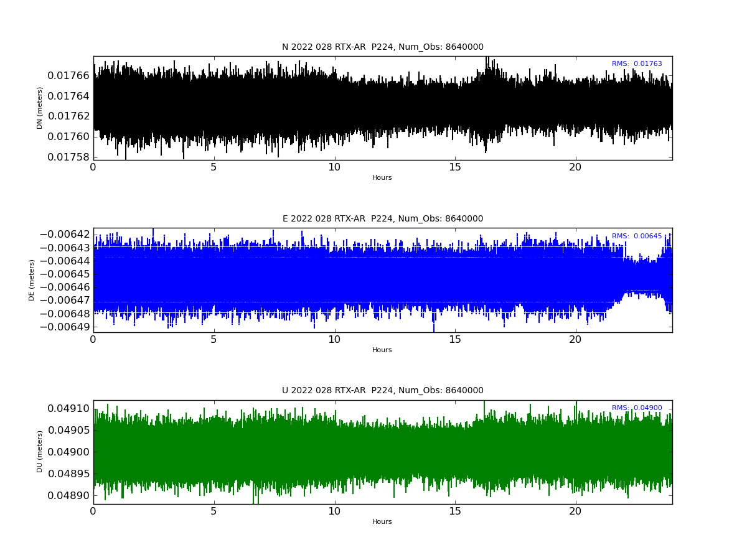Click the x-axis tick '0' of the N plot
Viewport: 747px width, 560px height.
coord(93,167)
